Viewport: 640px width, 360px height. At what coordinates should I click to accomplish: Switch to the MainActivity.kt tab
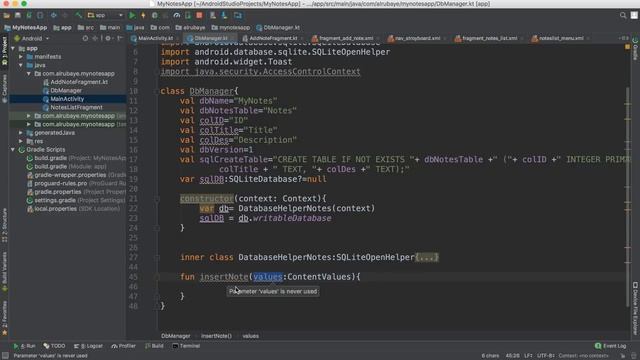(x=153, y=38)
